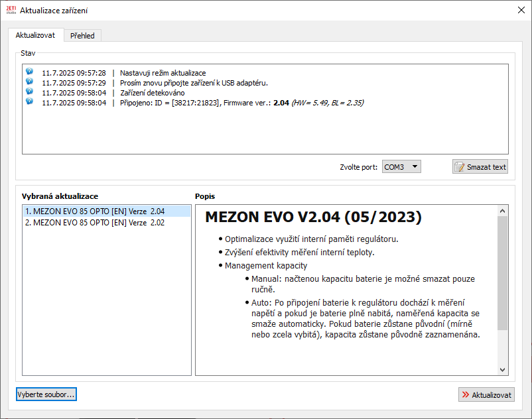Click the JETI studio logo icon in the title bar
Image resolution: width=532 pixels, height=419 pixels.
tap(11, 10)
